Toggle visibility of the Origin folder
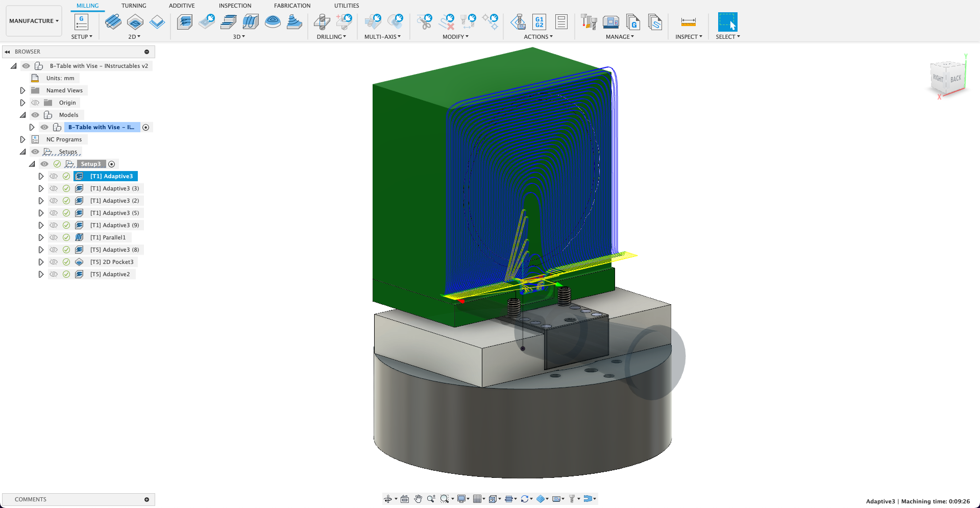980x508 pixels. coord(35,103)
